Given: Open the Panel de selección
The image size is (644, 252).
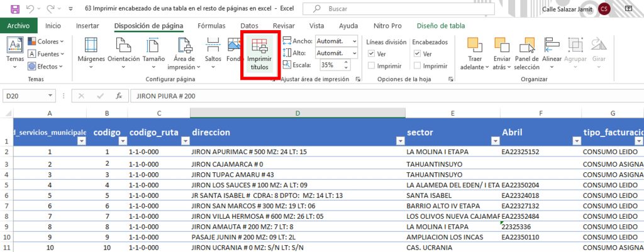Looking at the screenshot, I should click(x=526, y=53).
